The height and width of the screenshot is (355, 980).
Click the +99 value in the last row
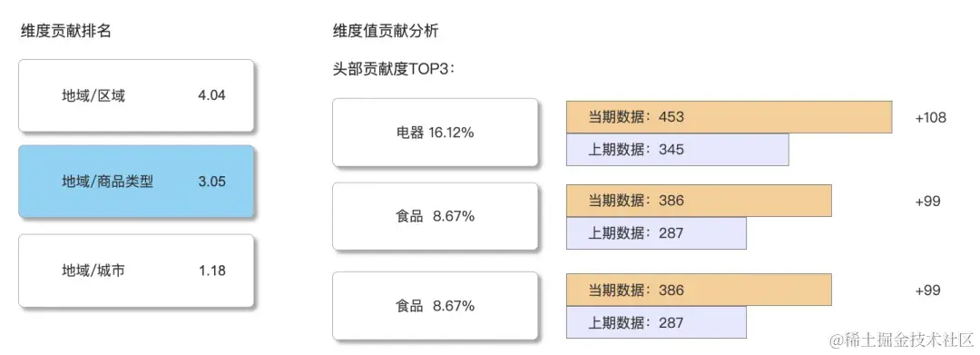[927, 291]
